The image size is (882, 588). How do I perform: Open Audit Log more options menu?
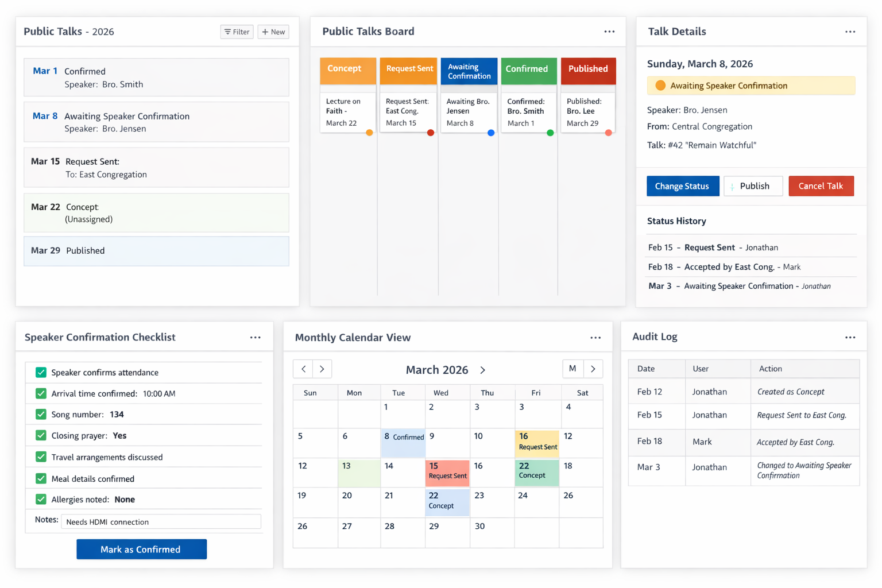click(850, 338)
